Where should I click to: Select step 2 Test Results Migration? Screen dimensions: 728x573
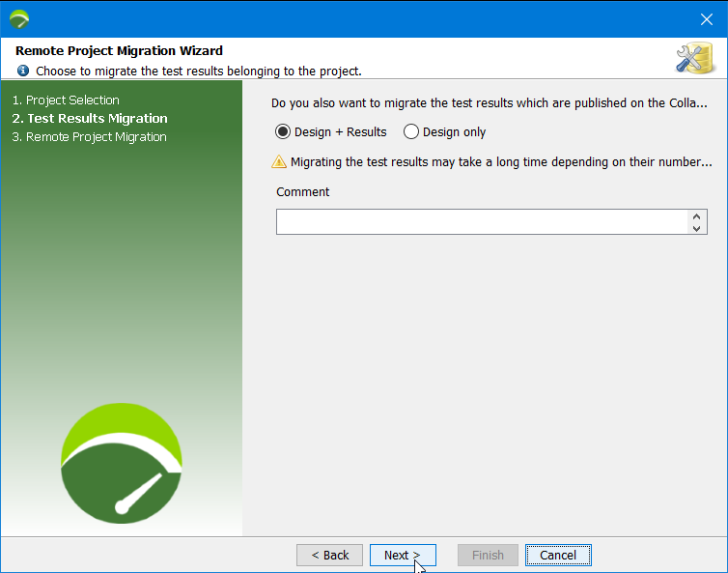[90, 119]
